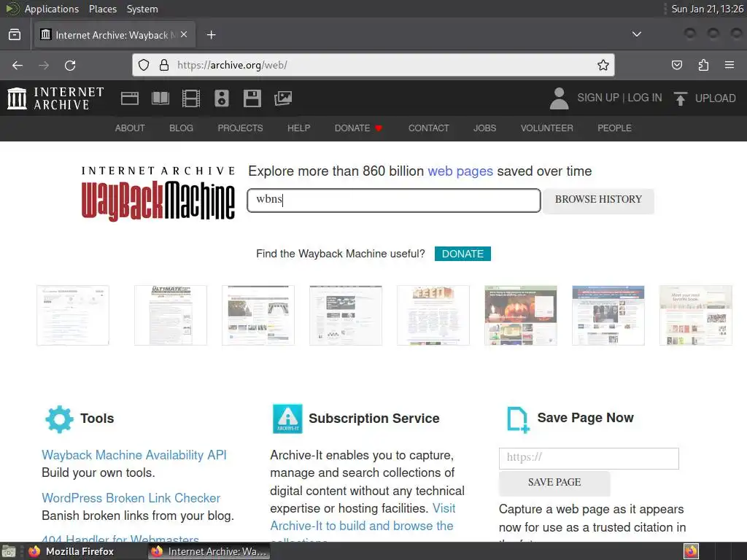Open the Firefox extensions puzzle icon
Screen dimensions: 747x560
pos(703,65)
